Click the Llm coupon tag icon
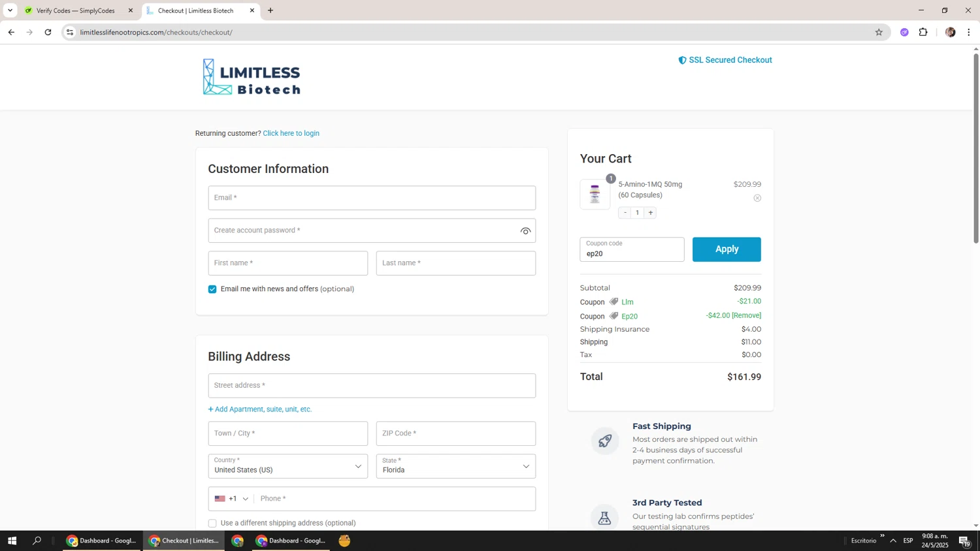 pyautogui.click(x=613, y=302)
